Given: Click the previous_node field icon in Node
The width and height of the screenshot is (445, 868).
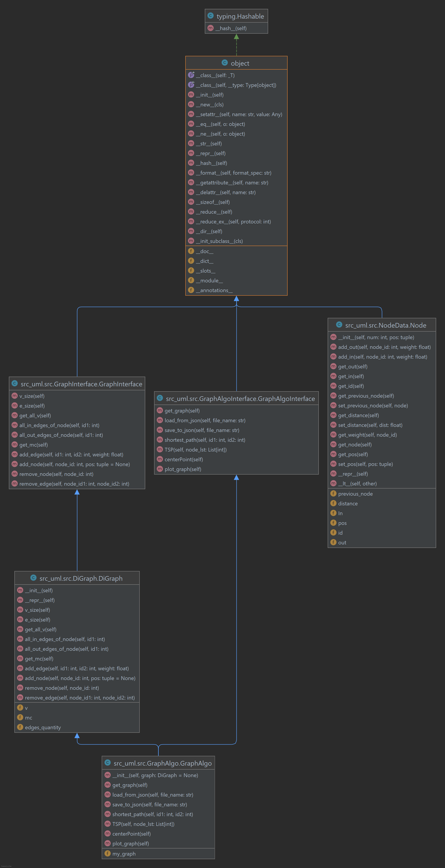Looking at the screenshot, I should 333,493.
